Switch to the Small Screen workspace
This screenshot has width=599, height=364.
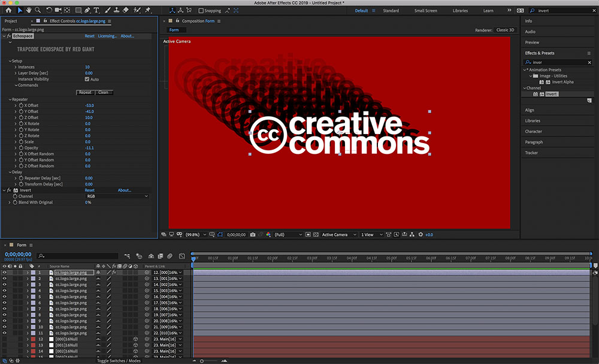425,11
